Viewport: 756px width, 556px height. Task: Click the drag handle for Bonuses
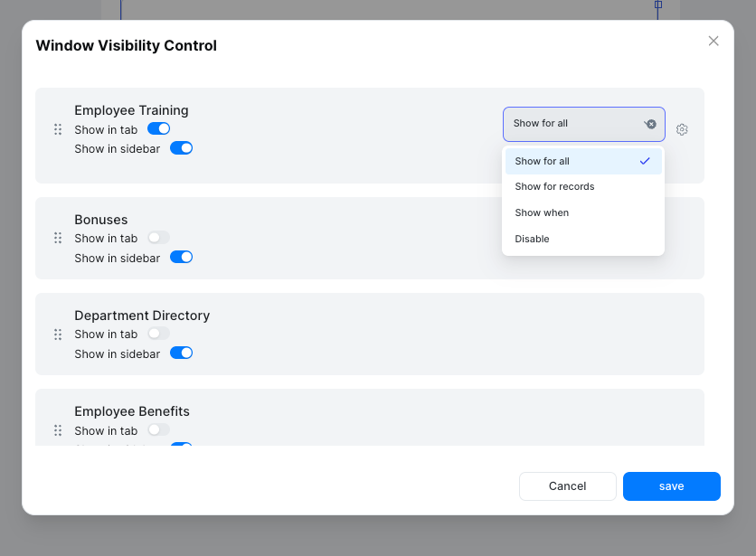[56, 238]
